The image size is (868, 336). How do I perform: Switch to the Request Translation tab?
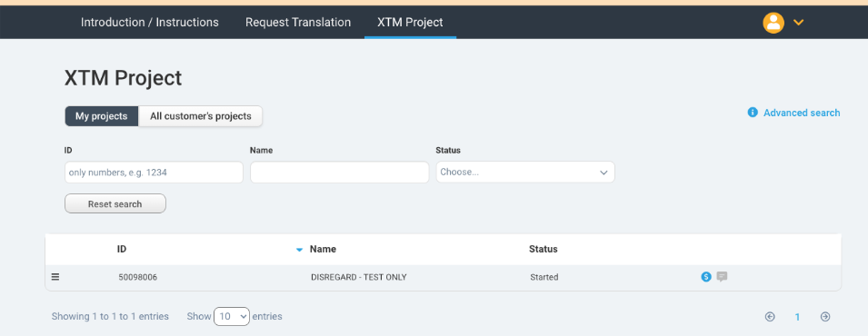pyautogui.click(x=298, y=23)
